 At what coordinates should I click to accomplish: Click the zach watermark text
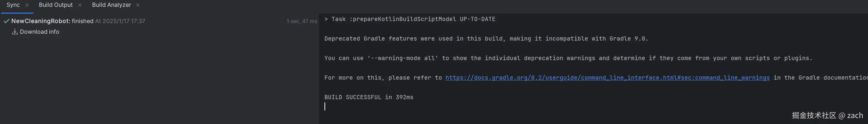(855, 116)
